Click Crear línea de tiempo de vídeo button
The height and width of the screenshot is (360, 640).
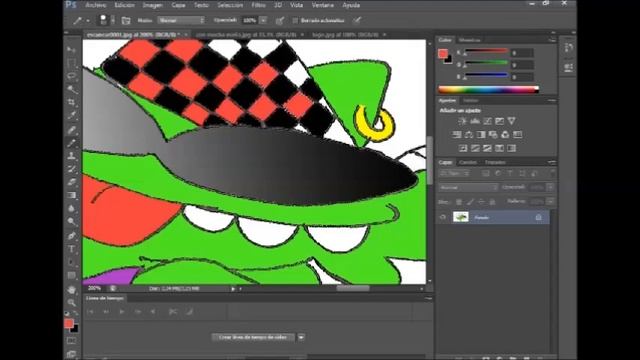pos(253,337)
